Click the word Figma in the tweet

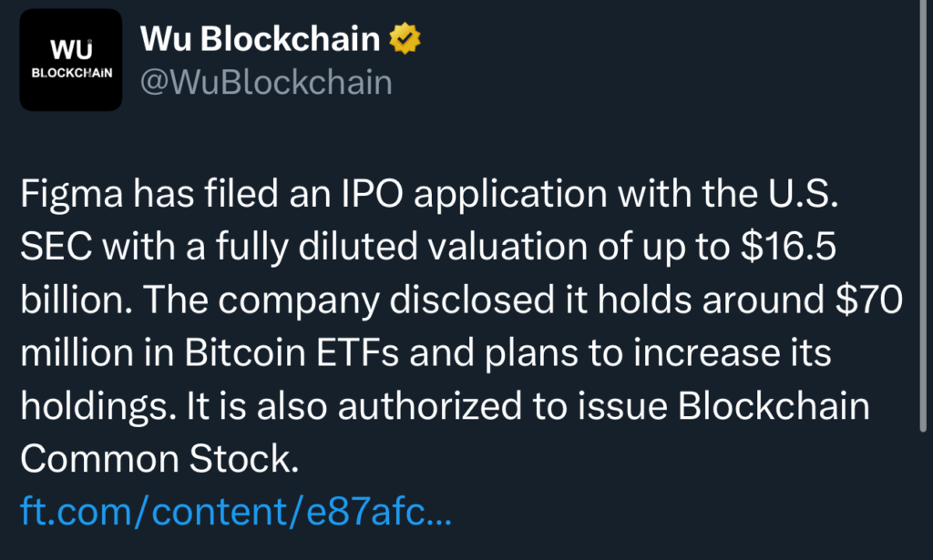coord(71,194)
